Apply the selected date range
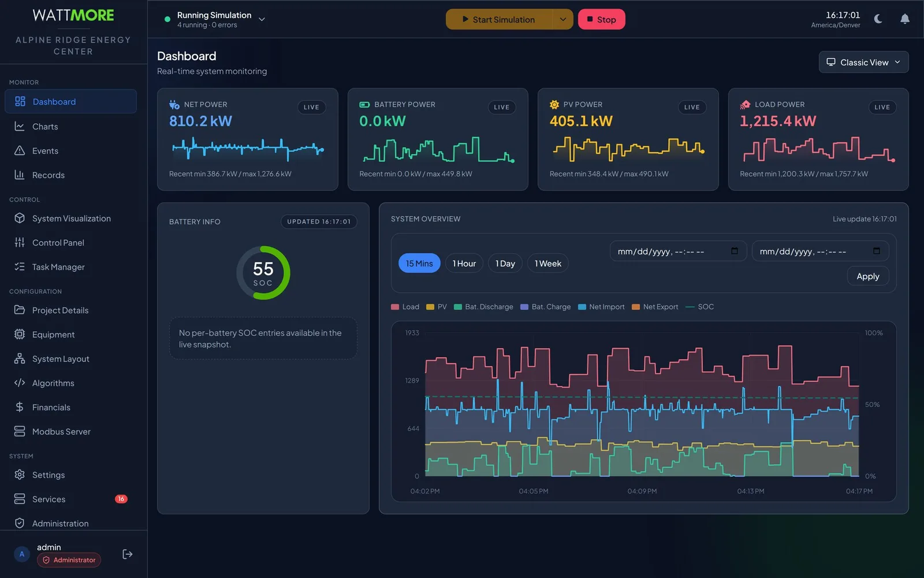The width and height of the screenshot is (924, 578). (867, 276)
